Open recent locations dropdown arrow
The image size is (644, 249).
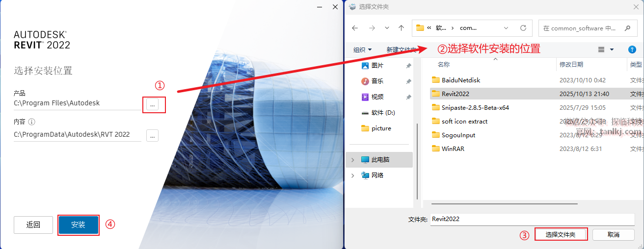click(387, 28)
